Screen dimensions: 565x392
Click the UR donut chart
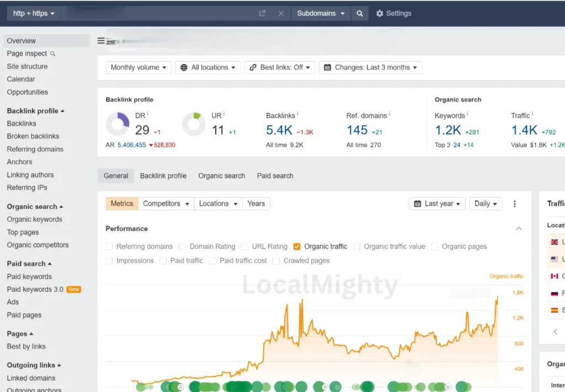(194, 124)
